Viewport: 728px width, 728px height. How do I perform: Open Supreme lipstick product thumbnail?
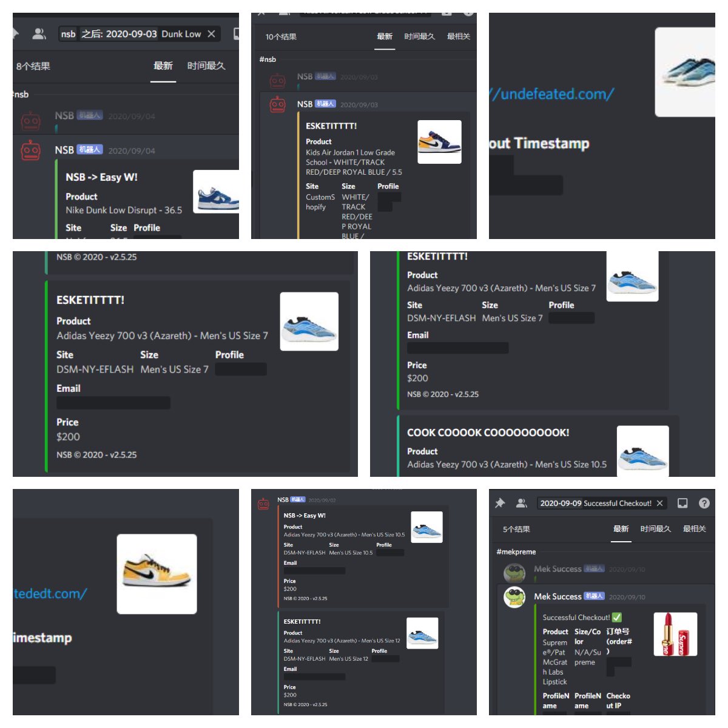tap(675, 634)
